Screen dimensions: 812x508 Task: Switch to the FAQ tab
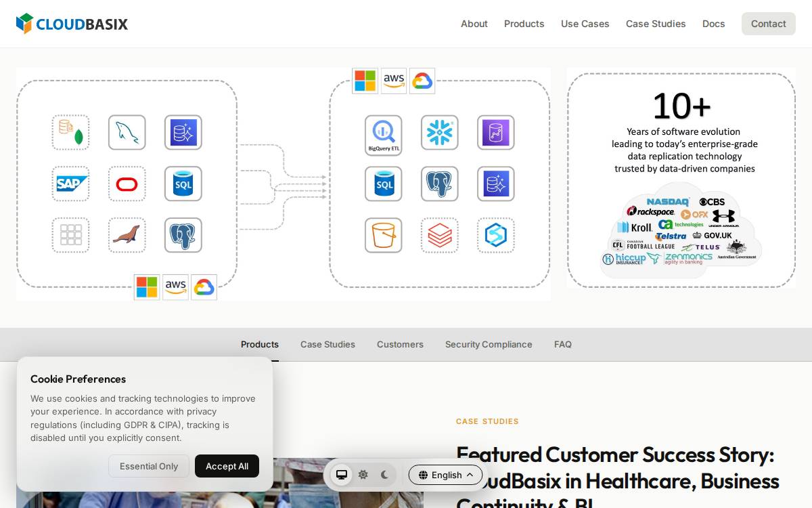point(563,345)
